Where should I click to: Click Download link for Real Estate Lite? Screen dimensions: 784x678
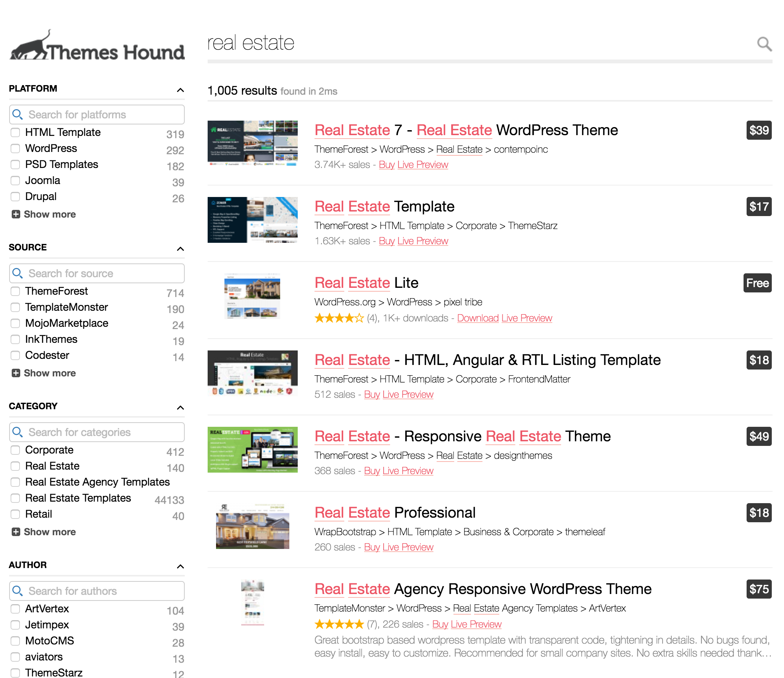pos(477,318)
